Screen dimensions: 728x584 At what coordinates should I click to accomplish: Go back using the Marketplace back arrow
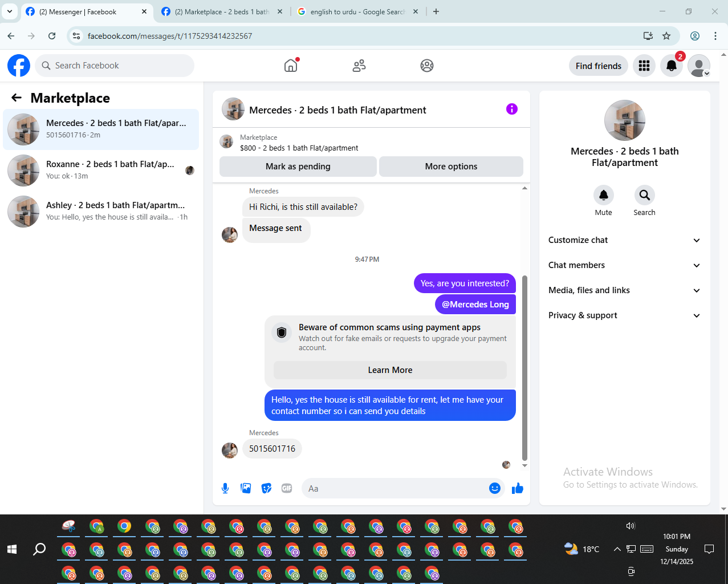17,98
